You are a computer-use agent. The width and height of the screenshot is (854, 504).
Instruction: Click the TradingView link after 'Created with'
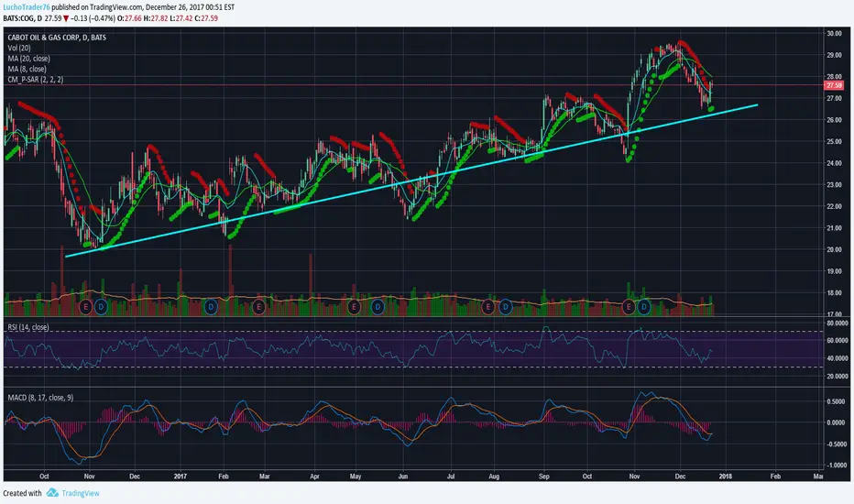pyautogui.click(x=81, y=493)
